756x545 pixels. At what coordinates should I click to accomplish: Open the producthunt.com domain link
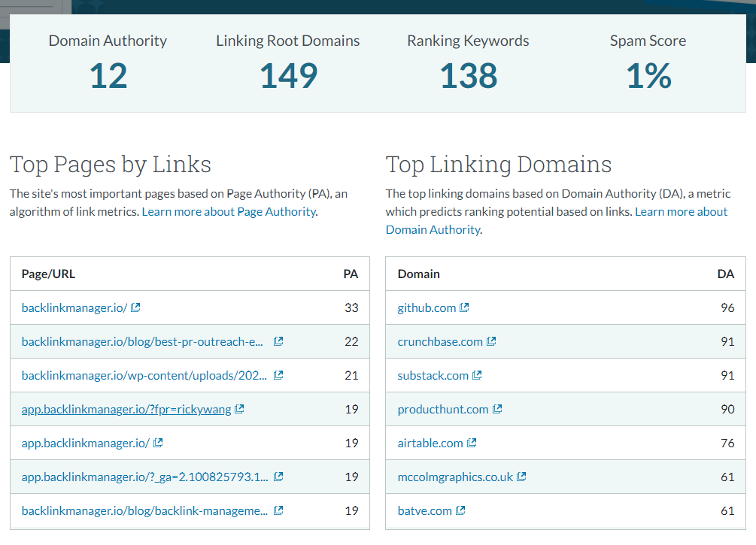pyautogui.click(x=443, y=410)
